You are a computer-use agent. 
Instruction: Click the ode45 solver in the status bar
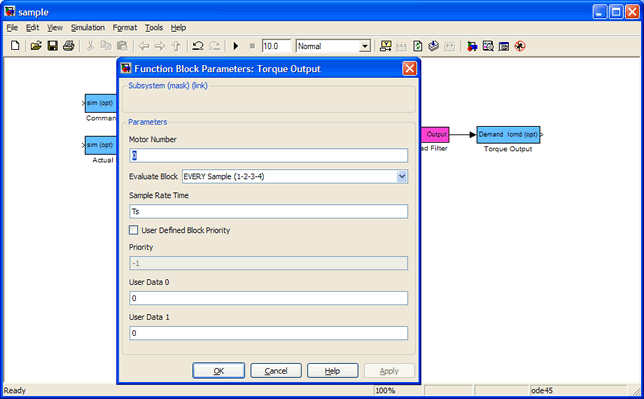[x=542, y=390]
